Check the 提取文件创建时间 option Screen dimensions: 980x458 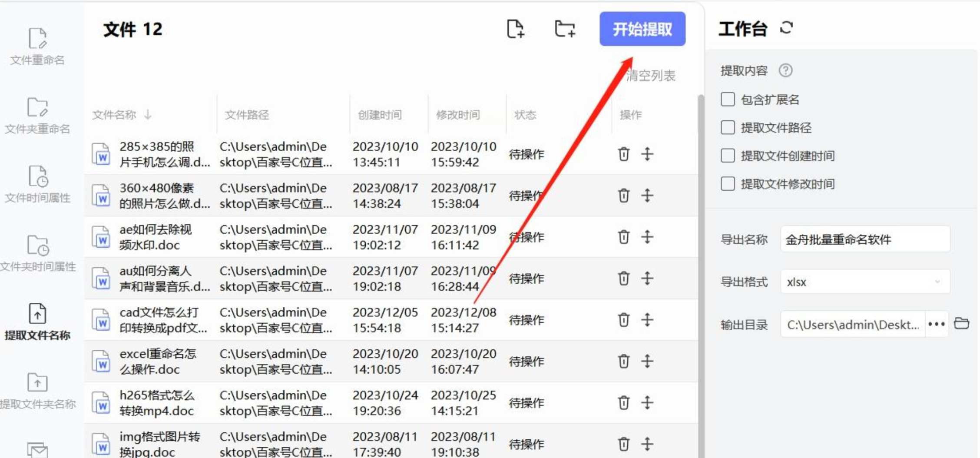[728, 156]
